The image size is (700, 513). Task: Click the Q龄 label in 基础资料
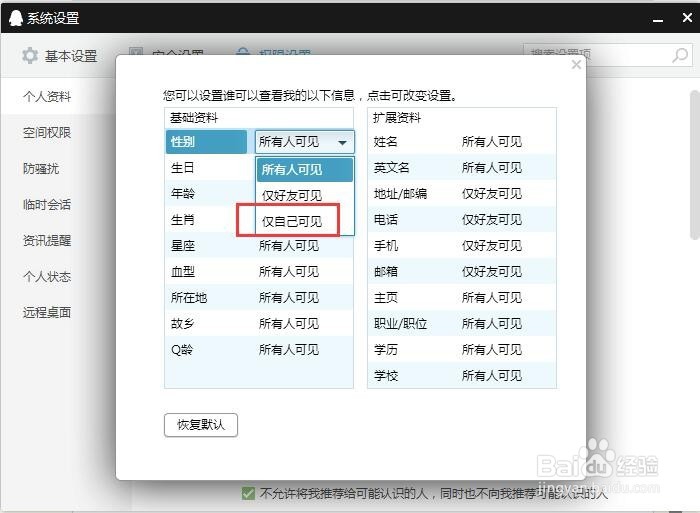(x=182, y=350)
